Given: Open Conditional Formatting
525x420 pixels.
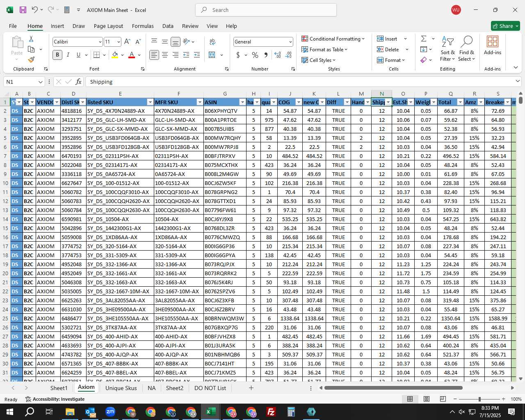Looking at the screenshot, I should click(333, 39).
